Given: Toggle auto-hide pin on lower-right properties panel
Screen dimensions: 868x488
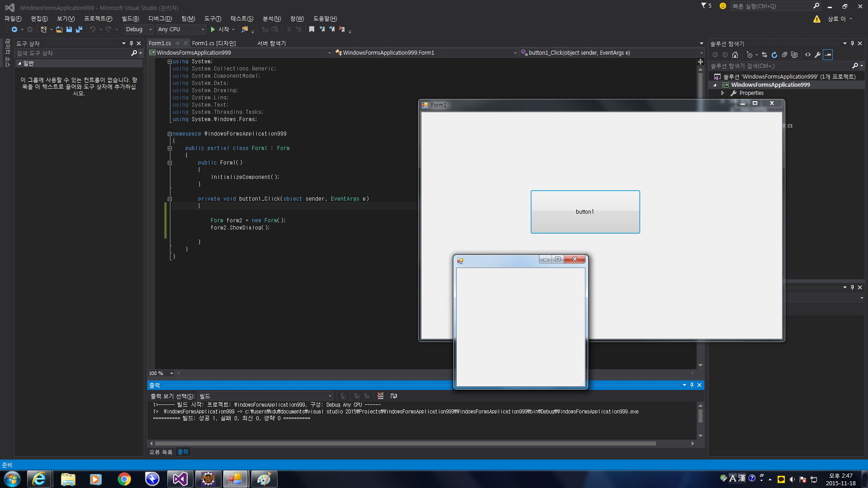Looking at the screenshot, I should (852, 287).
